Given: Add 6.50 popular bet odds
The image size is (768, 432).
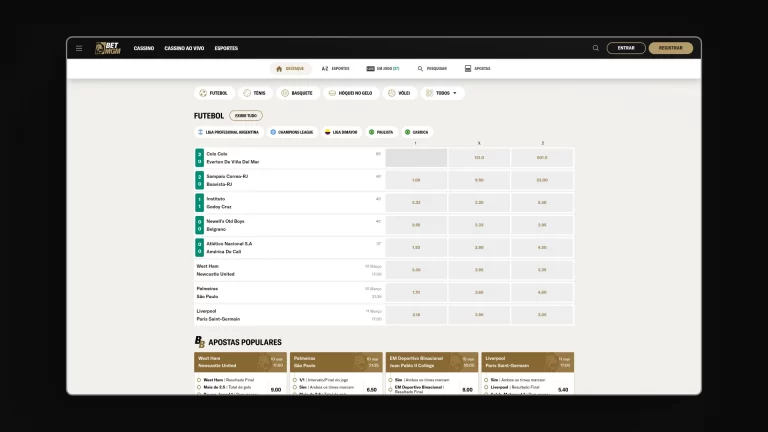Looking at the screenshot, I should 372,390.
